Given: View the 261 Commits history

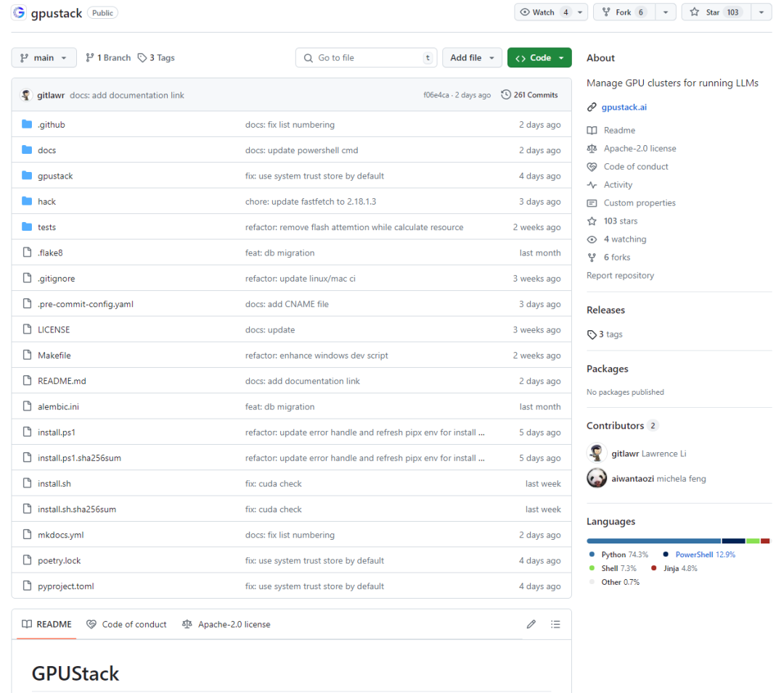Looking at the screenshot, I should point(529,94).
